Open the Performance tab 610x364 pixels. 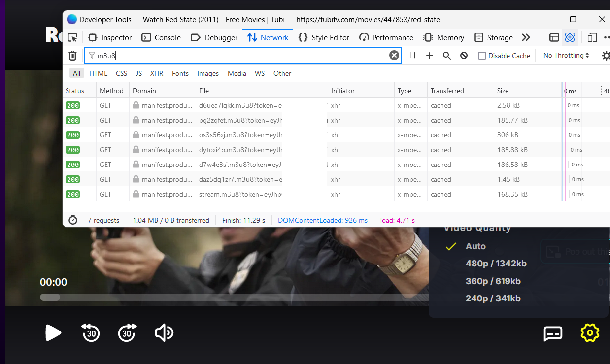[386, 37]
